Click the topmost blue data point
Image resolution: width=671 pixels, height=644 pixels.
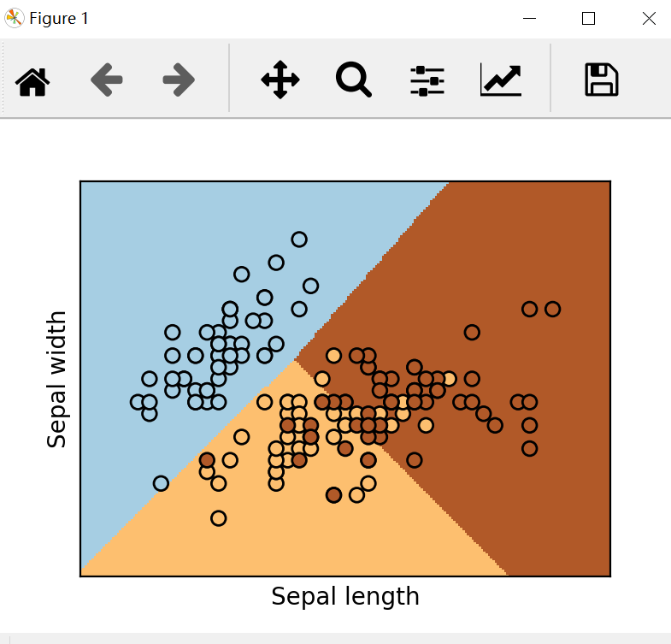(x=299, y=239)
